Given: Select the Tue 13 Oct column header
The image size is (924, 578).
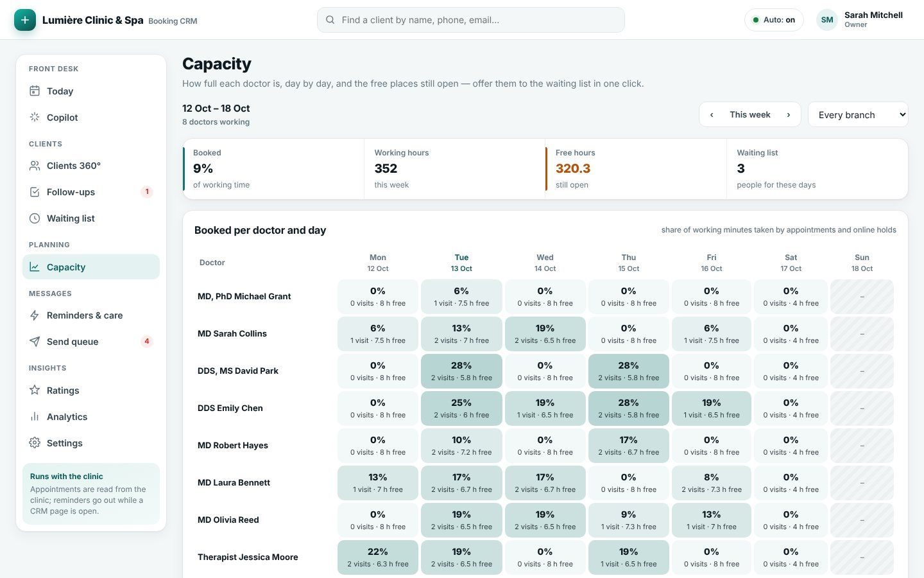Looking at the screenshot, I should (461, 263).
